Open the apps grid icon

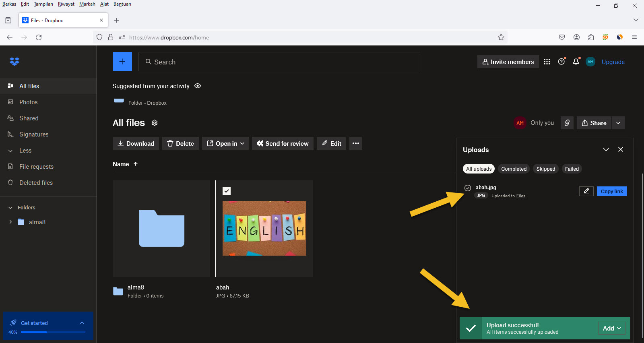tap(547, 62)
